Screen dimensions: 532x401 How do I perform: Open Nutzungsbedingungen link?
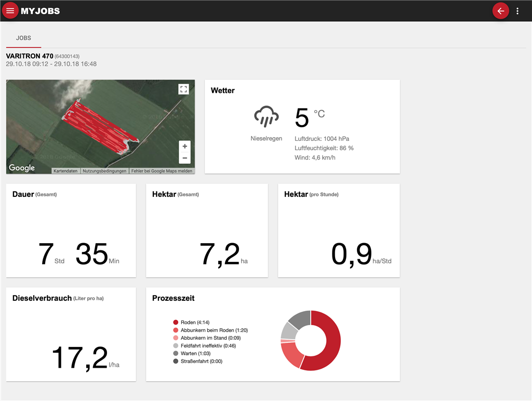coord(104,171)
